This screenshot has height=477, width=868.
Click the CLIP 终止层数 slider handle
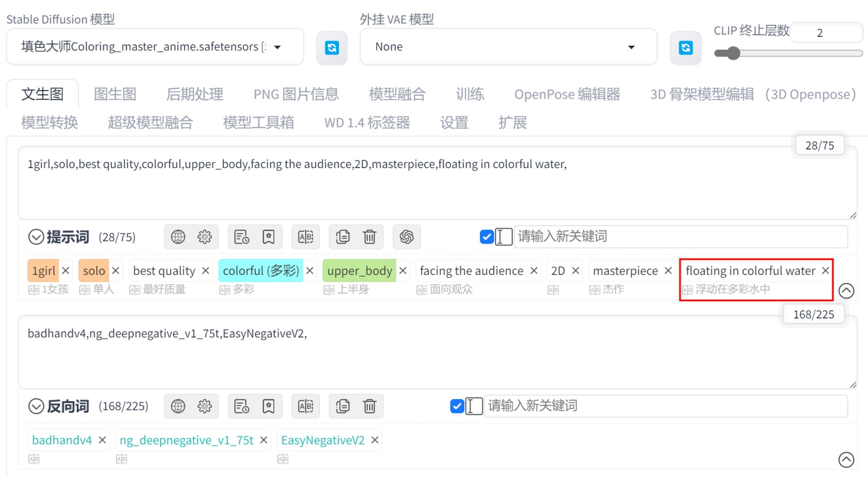733,54
